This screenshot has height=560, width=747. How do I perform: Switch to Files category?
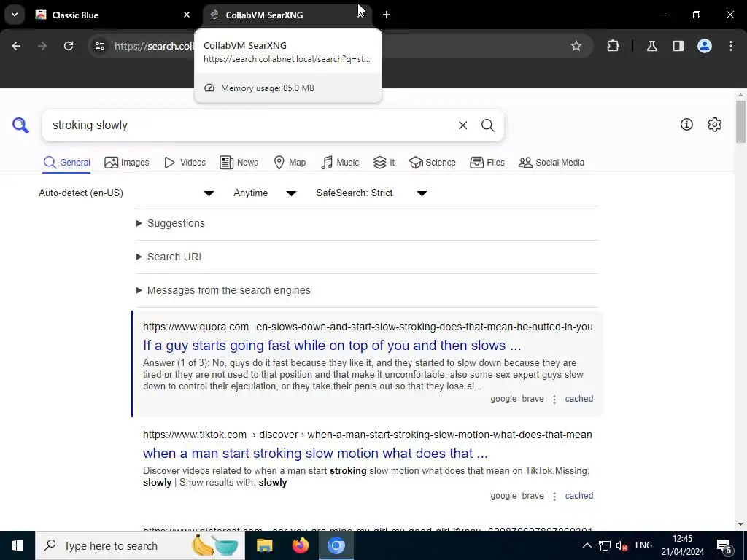click(487, 163)
